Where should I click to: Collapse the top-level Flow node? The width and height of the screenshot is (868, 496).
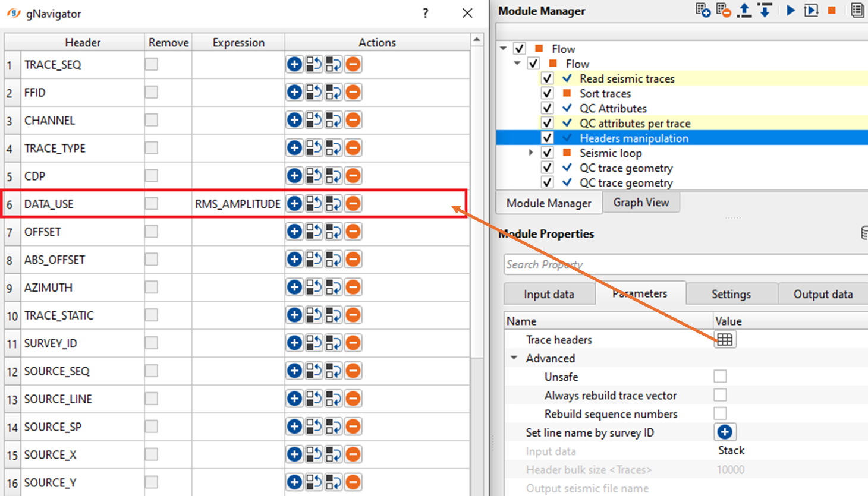click(504, 49)
